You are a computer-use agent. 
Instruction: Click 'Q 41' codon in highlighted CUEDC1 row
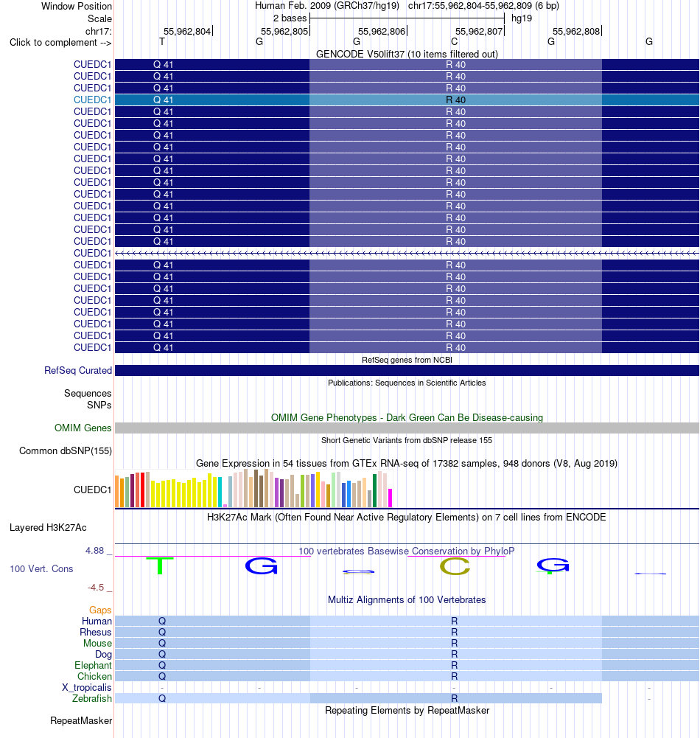[163, 100]
